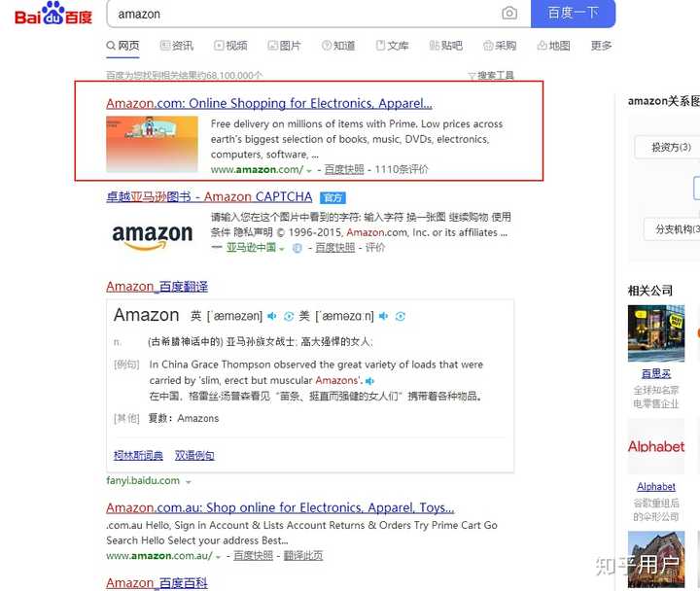Click American pronunciation practice icon

(x=400, y=316)
